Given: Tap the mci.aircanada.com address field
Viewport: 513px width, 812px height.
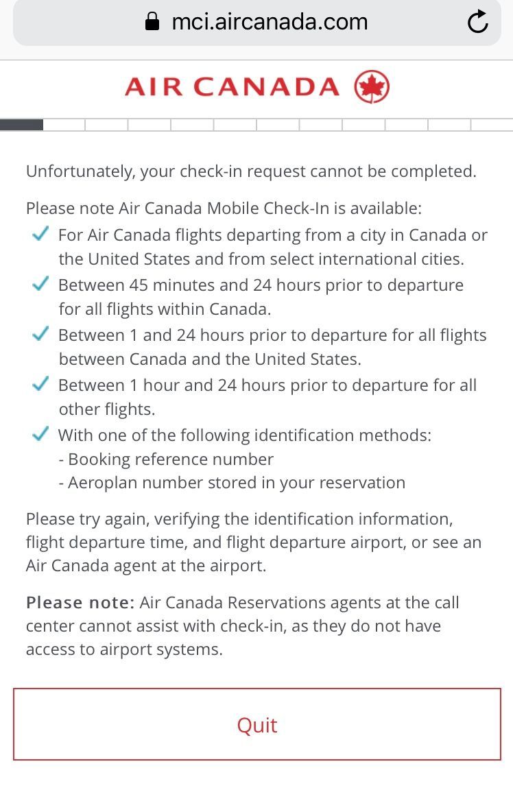Looking at the screenshot, I should click(x=270, y=22).
